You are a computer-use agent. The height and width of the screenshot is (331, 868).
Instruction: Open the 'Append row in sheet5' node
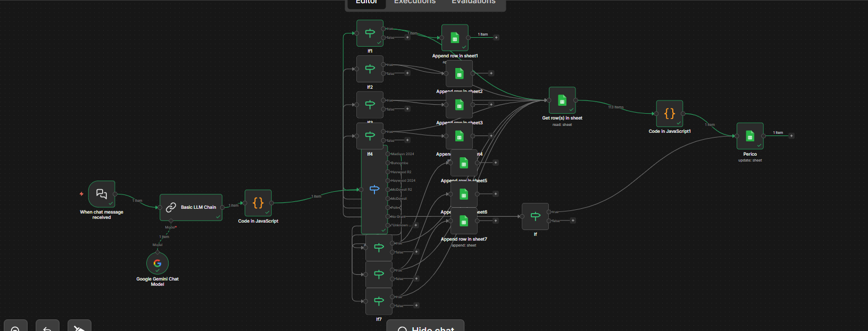pos(464,163)
